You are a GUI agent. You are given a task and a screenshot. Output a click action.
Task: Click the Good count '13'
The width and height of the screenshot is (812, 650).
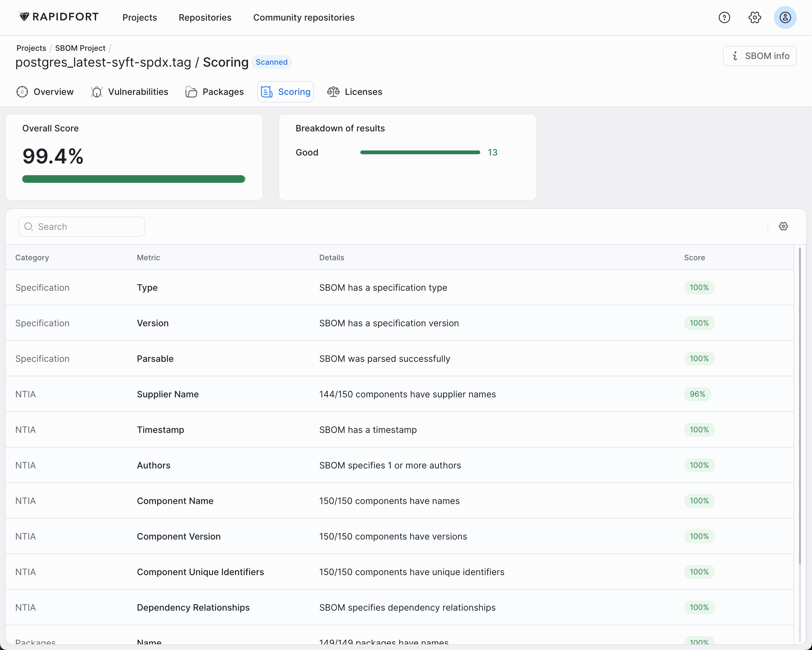(492, 152)
